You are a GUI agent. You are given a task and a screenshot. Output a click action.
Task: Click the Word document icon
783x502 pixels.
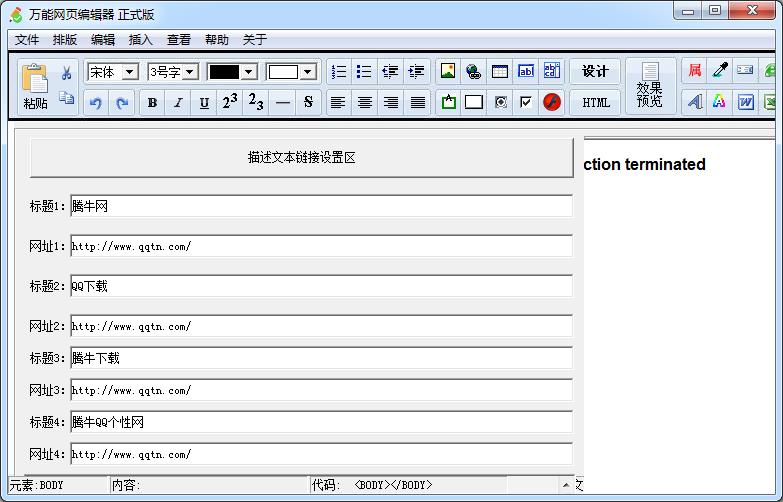point(745,102)
